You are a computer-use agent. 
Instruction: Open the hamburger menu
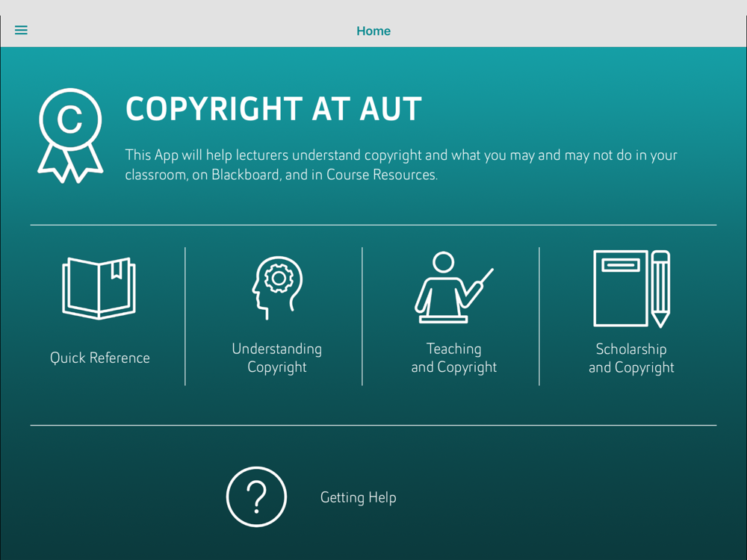pos(21,31)
